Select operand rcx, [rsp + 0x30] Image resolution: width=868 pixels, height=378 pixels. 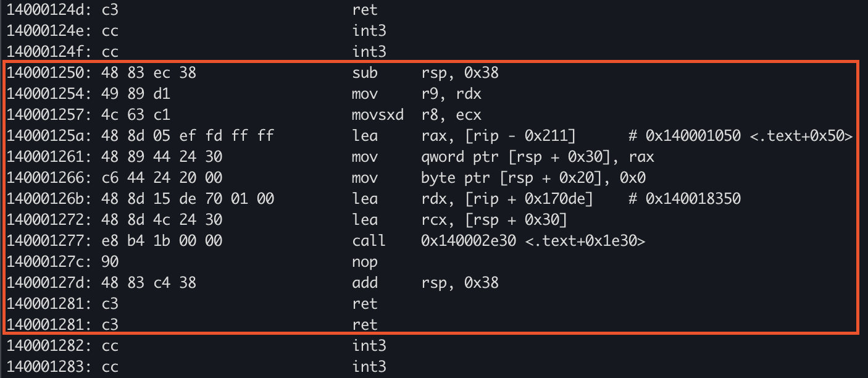coord(493,220)
